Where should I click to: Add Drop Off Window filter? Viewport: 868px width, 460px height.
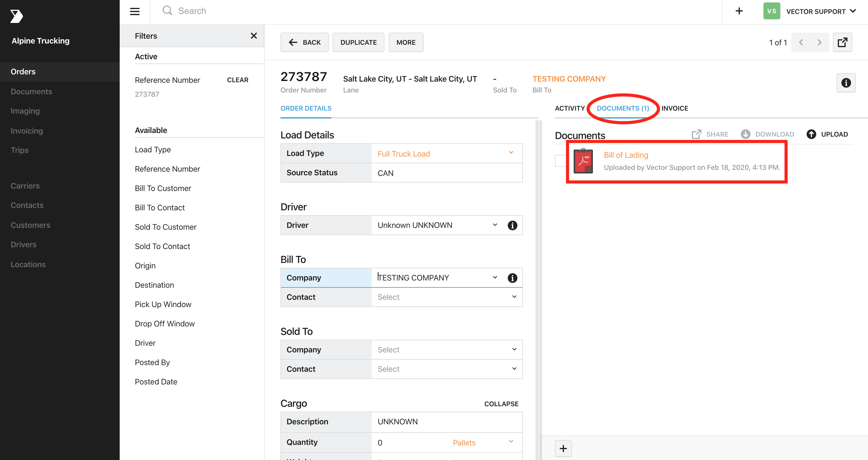click(165, 324)
